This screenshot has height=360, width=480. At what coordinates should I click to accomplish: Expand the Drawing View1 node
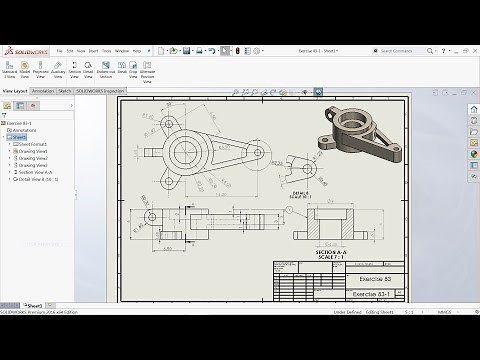10,151
